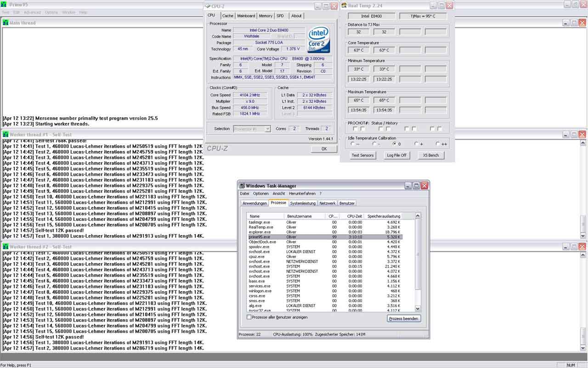Select the explorer.exe process row
588x368 pixels.
[324, 232]
